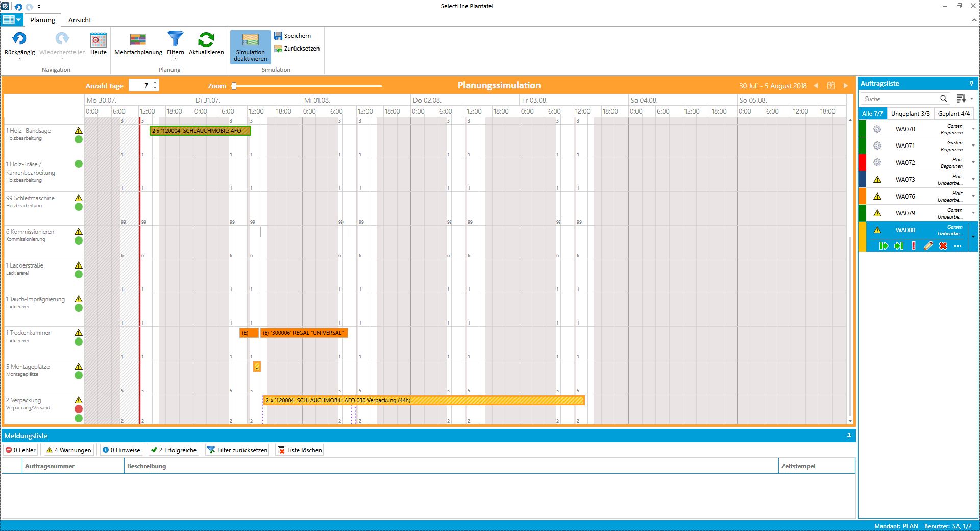Viewport: 980px width, 531px height.
Task: Click the red X delete icon for WA080
Action: point(943,246)
